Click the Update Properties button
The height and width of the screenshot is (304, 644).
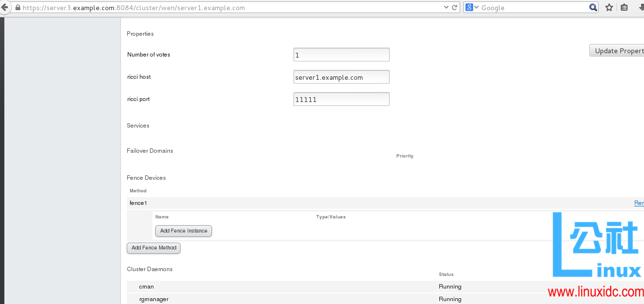(621, 50)
